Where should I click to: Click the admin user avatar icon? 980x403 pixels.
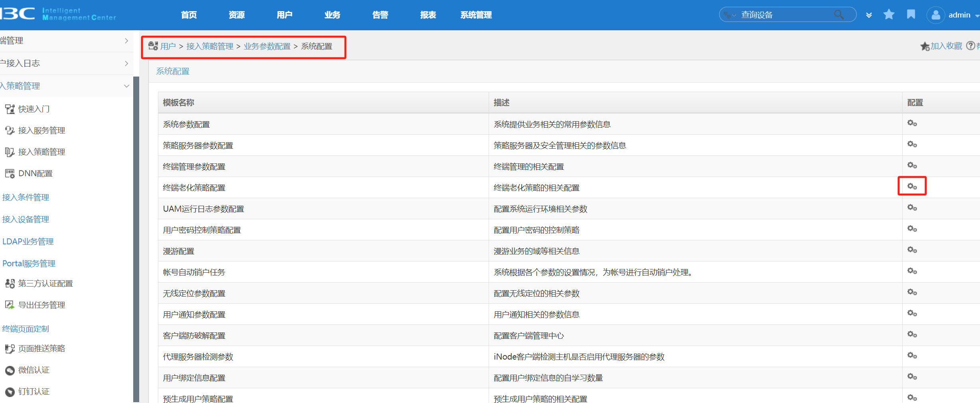[x=935, y=15]
